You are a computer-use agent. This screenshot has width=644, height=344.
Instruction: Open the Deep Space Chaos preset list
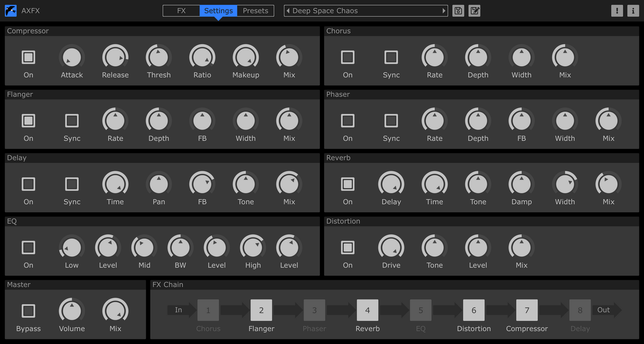click(365, 11)
